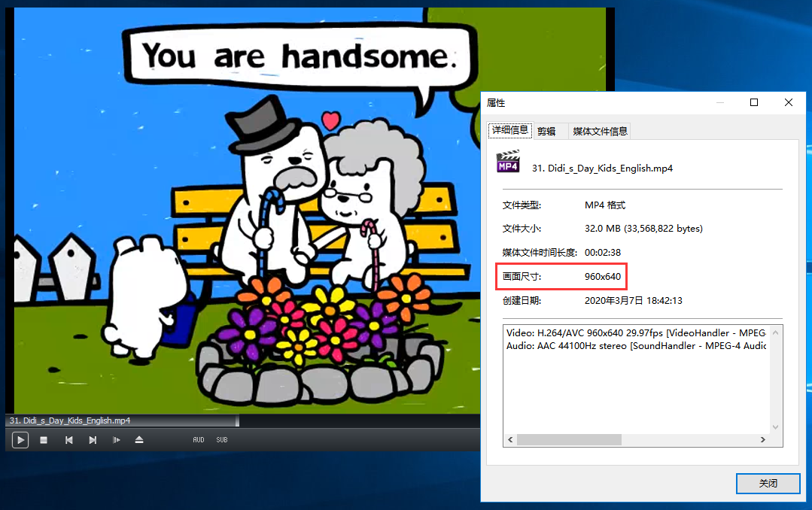Click the 文件类型 label
The width and height of the screenshot is (812, 510).
point(522,205)
